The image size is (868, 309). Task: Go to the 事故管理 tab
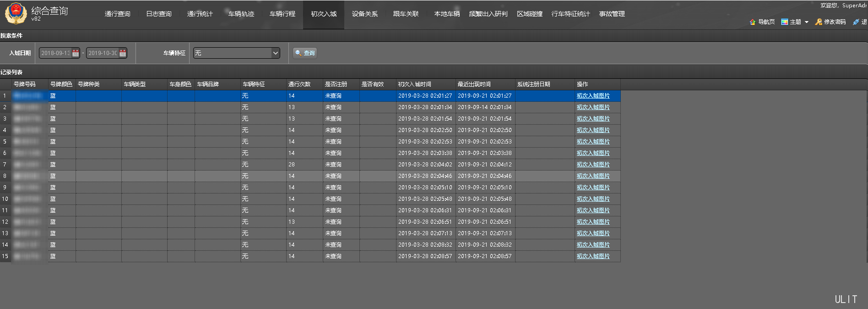coord(612,14)
